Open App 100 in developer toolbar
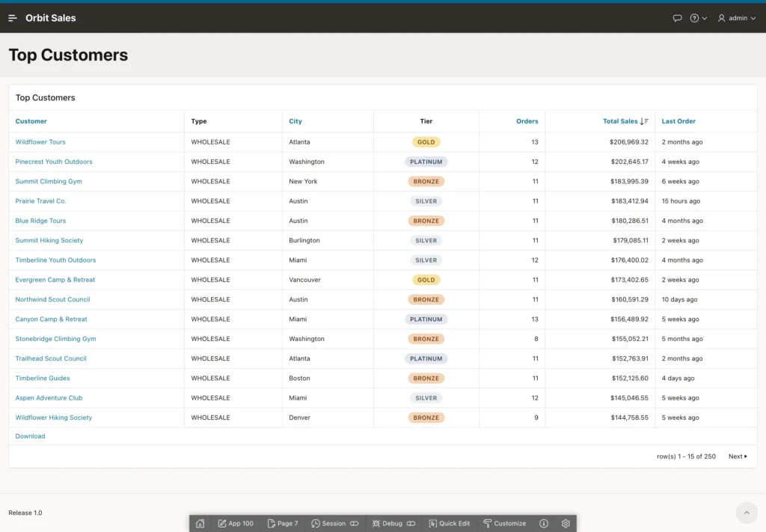This screenshot has height=532, width=766. click(x=236, y=523)
